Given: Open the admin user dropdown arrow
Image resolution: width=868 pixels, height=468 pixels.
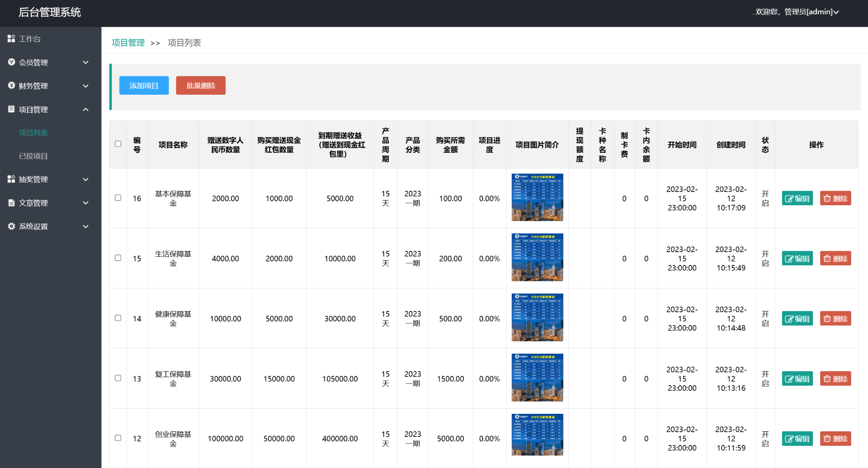Looking at the screenshot, I should coord(836,12).
